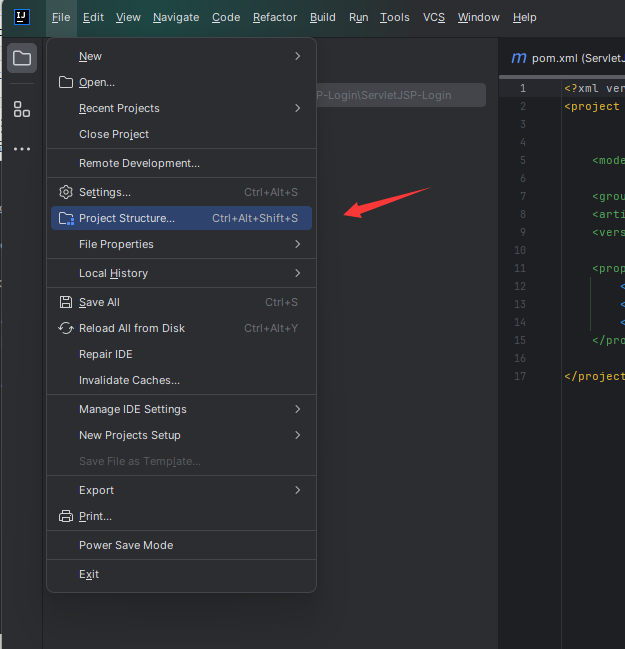Choose Invalidate Caches from File menu

(129, 380)
